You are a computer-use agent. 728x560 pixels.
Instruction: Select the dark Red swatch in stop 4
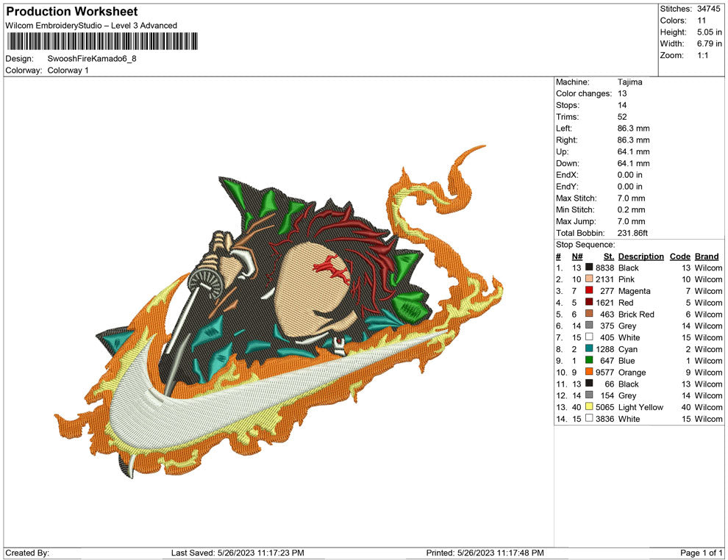point(589,302)
